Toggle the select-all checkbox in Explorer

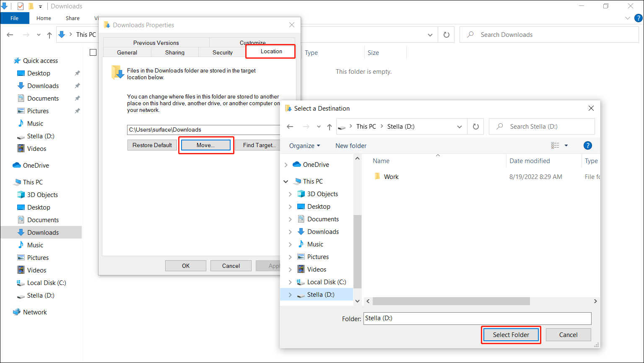click(x=93, y=52)
